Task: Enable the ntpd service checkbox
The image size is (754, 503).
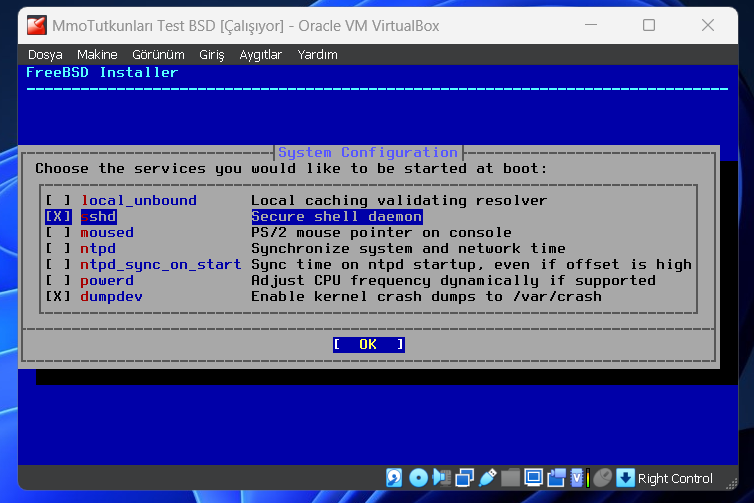Action: [x=58, y=248]
